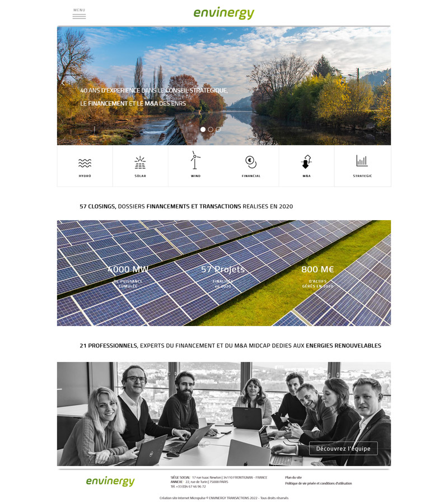448x502 pixels.
Task: Click the 800 M€ d'actifs gérés statistic
Action: (x=318, y=276)
